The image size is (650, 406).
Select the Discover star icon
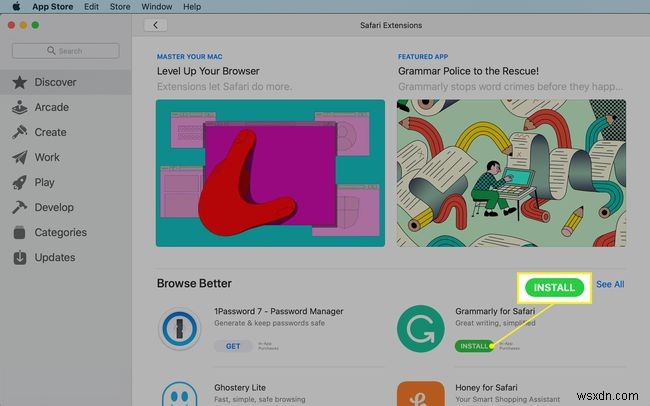coord(19,82)
